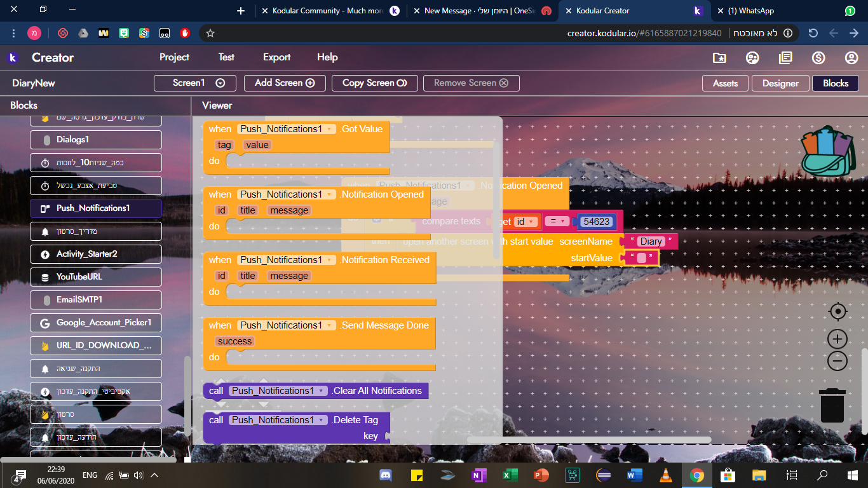This screenshot has width=868, height=488.
Task: Zoom in on the blocks workspace
Action: point(837,339)
